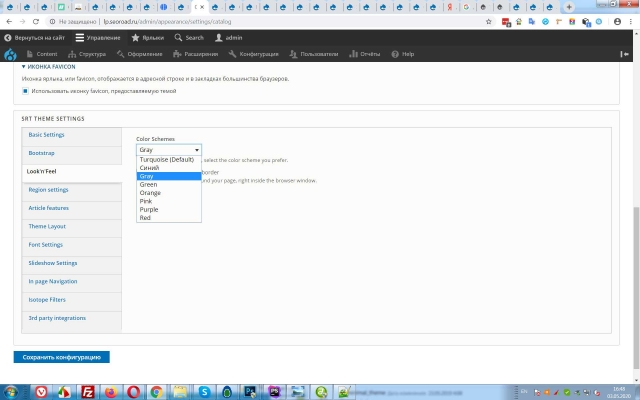Switch to the Basic Settings tab

tap(46, 134)
